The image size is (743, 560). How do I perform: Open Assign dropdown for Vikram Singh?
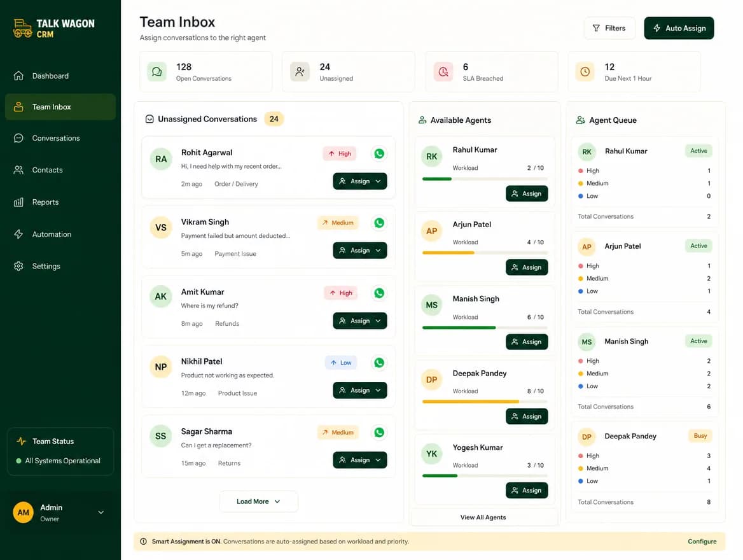[360, 250]
